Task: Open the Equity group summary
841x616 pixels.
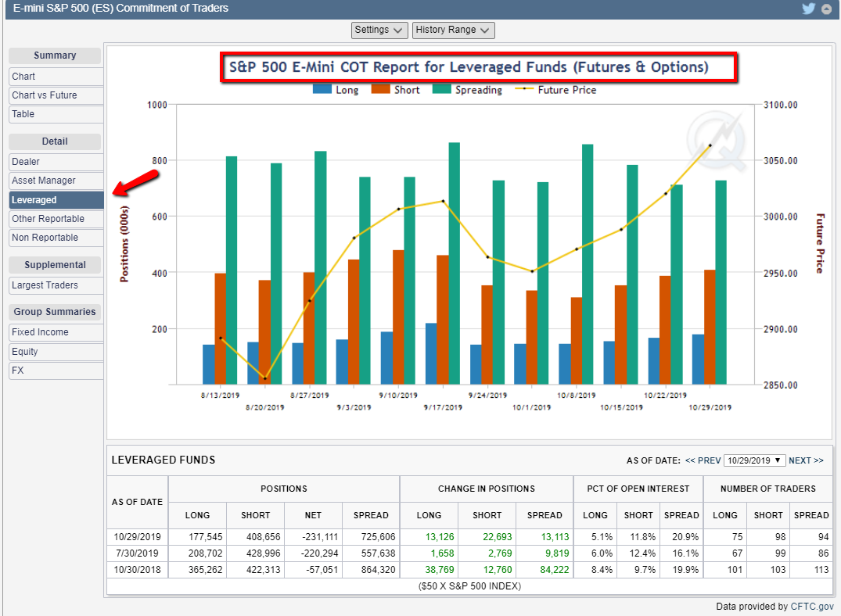Action: (56, 351)
